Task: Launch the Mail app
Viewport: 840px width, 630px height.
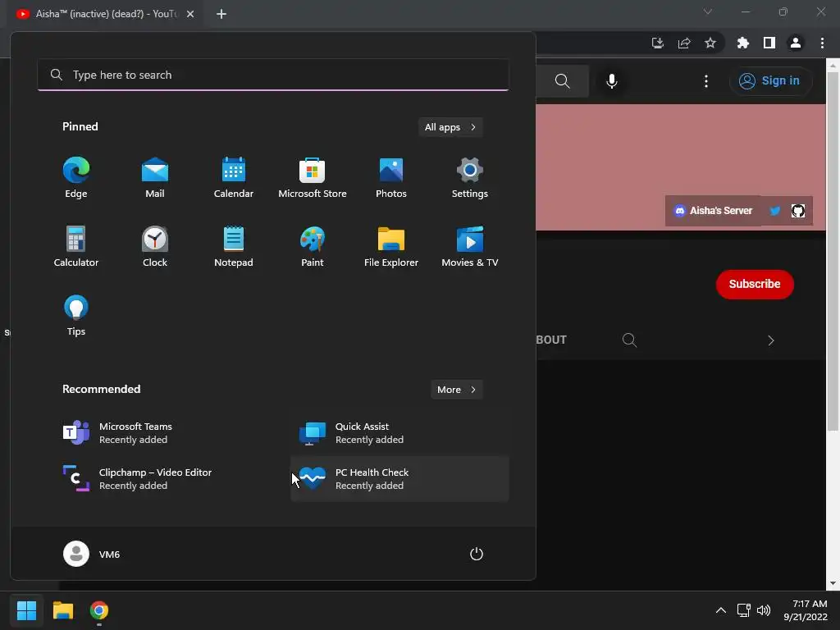Action: point(155,178)
